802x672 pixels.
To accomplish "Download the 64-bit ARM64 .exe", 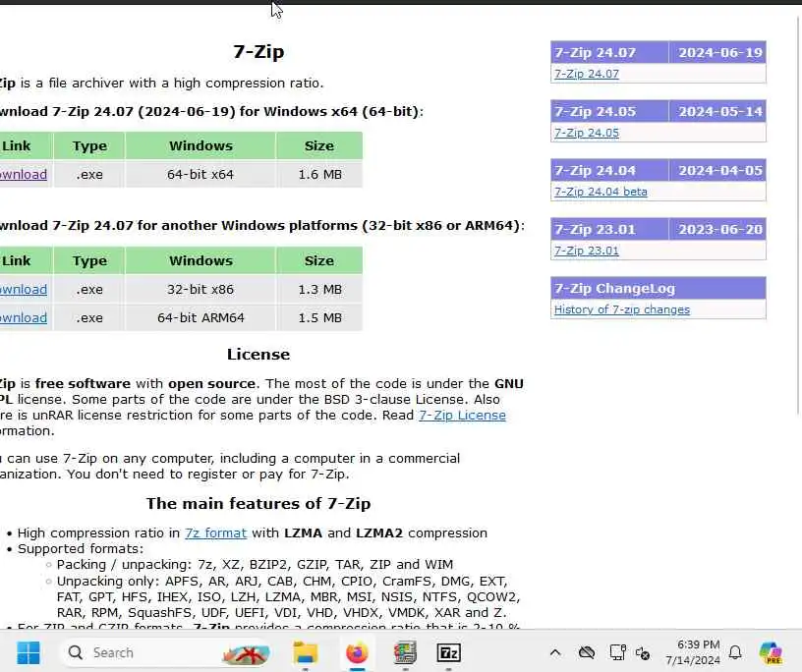I will coord(23,317).
